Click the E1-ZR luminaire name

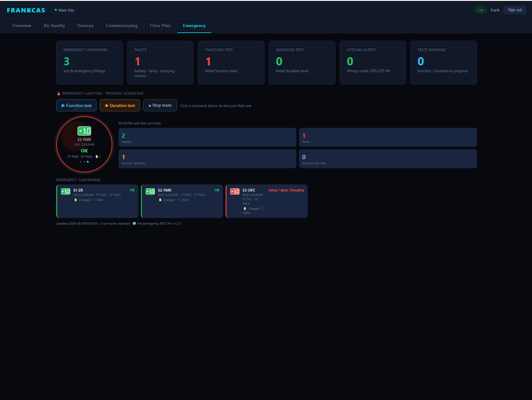pyautogui.click(x=78, y=190)
